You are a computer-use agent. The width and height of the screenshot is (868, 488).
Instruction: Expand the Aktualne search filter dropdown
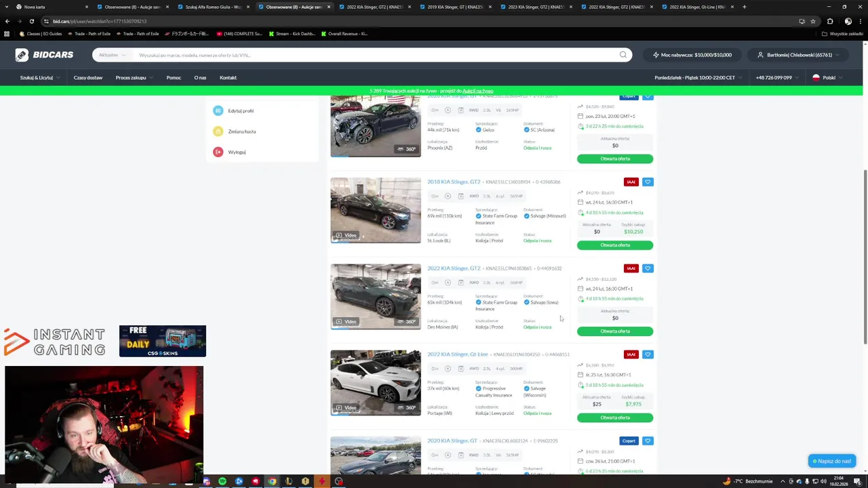112,55
